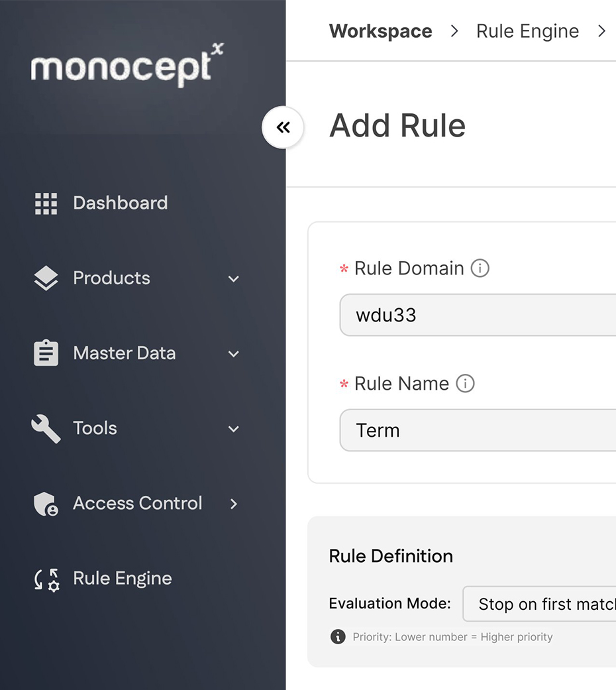Viewport: 616px width, 690px height.
Task: Open the Evaluation Mode dropdown
Action: pyautogui.click(x=539, y=604)
